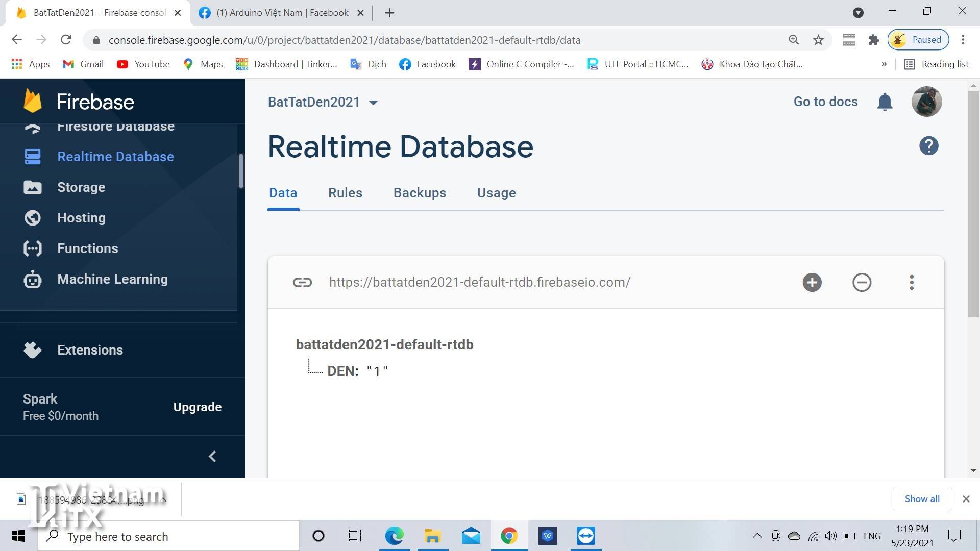The width and height of the screenshot is (980, 551).
Task: Click the Show all downloads button
Action: pos(921,499)
